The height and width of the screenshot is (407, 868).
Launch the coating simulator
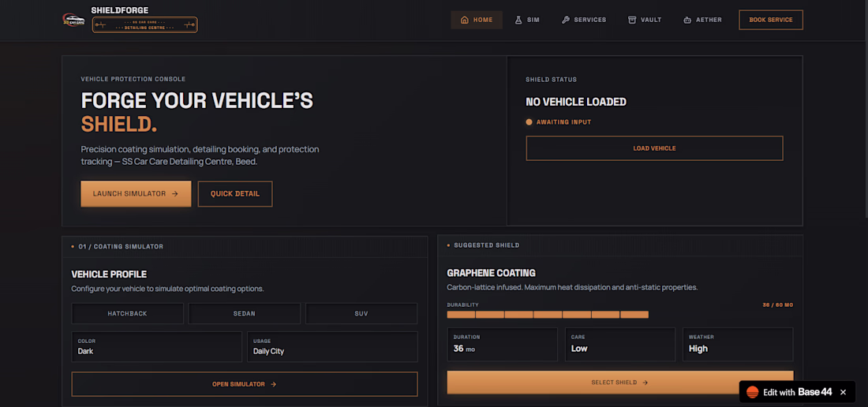(x=136, y=193)
